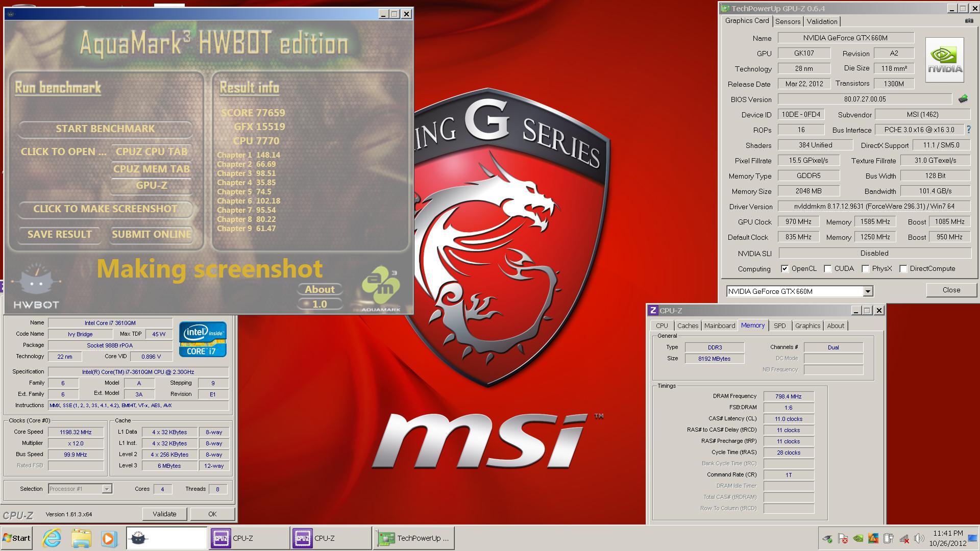This screenshot has width=980, height=551.
Task: Click the 1.0 version button in AquaMark
Action: (320, 304)
